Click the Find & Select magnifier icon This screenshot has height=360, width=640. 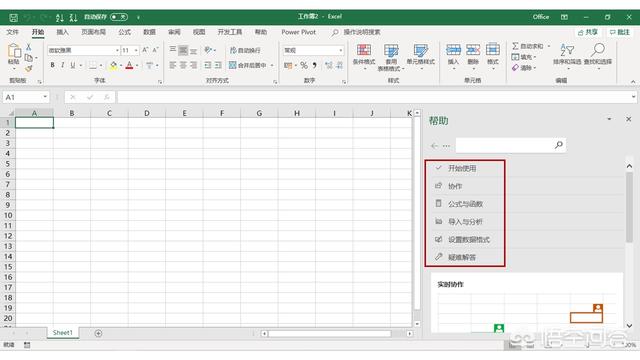[598, 50]
